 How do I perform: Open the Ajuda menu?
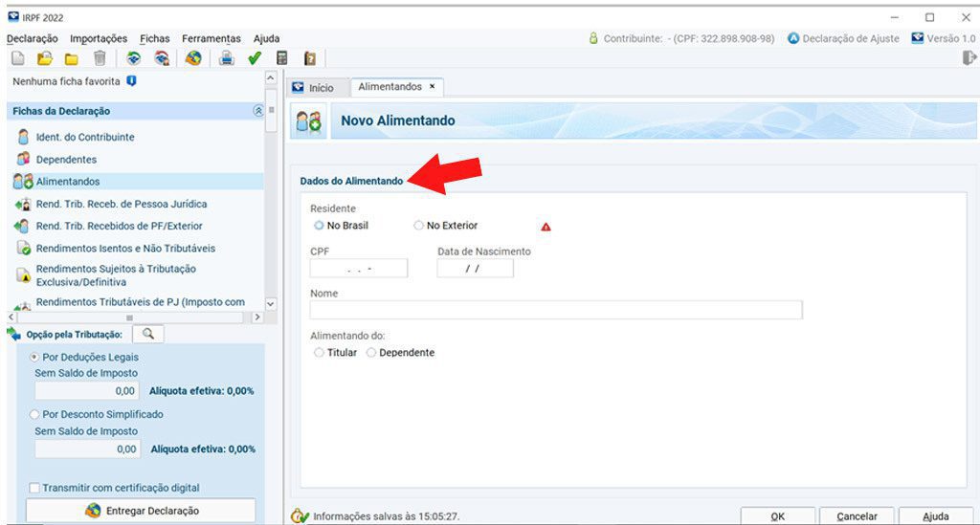[x=266, y=38]
